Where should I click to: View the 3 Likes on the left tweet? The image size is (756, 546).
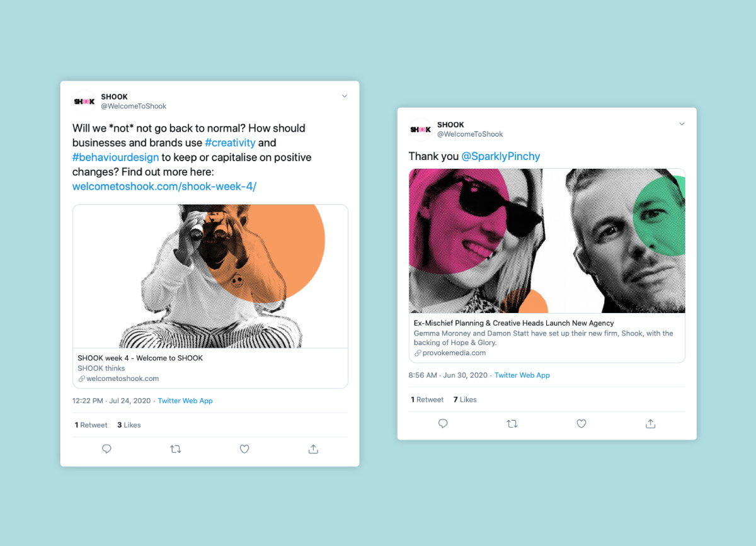[129, 425]
